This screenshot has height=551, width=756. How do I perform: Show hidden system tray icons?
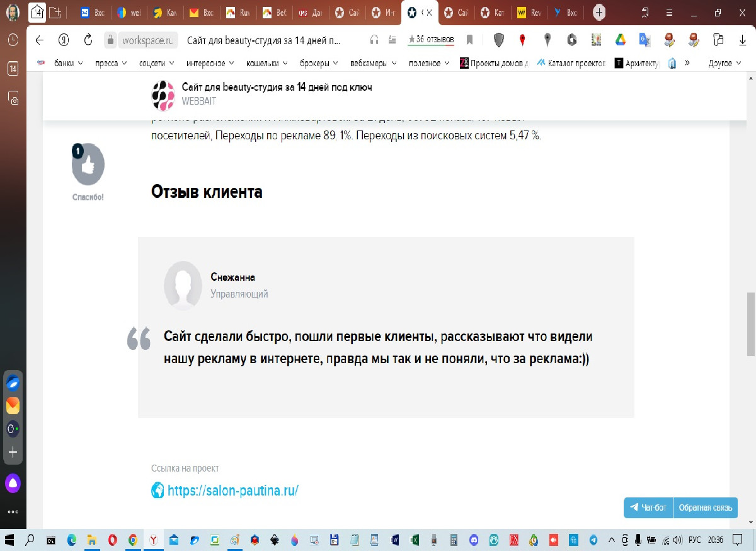point(610,540)
